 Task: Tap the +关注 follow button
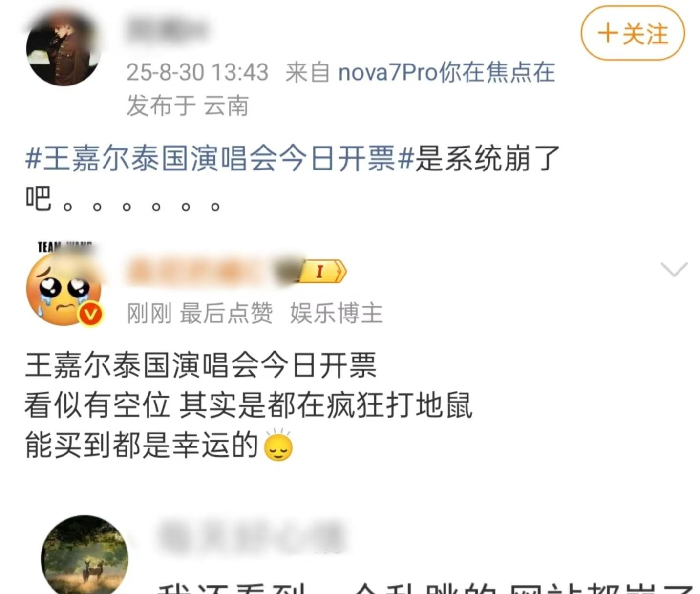coord(633,33)
